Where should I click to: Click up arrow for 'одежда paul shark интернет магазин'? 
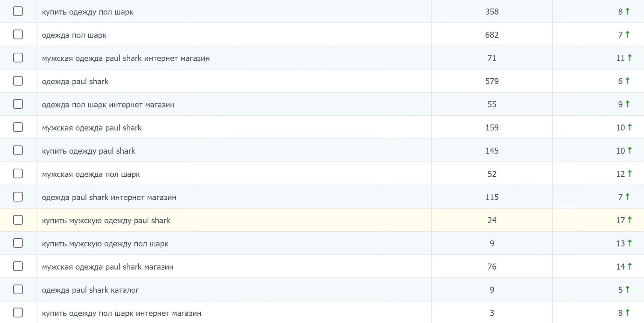pos(627,197)
